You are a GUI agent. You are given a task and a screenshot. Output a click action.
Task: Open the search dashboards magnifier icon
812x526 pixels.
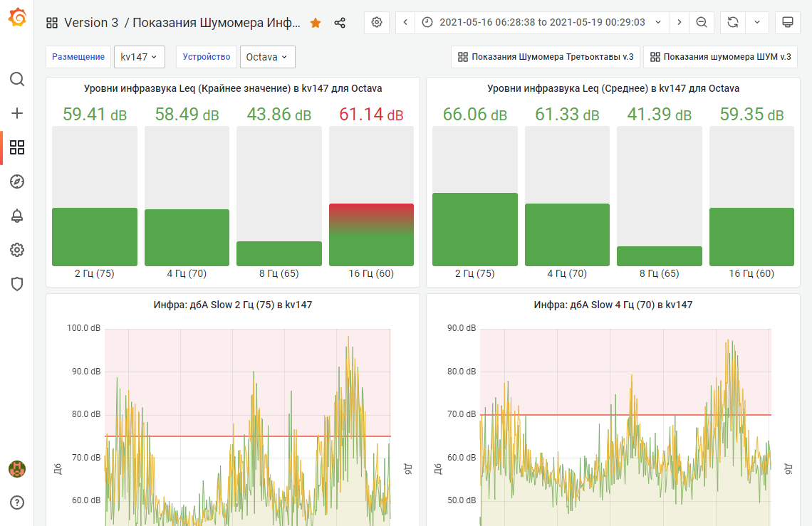17,79
